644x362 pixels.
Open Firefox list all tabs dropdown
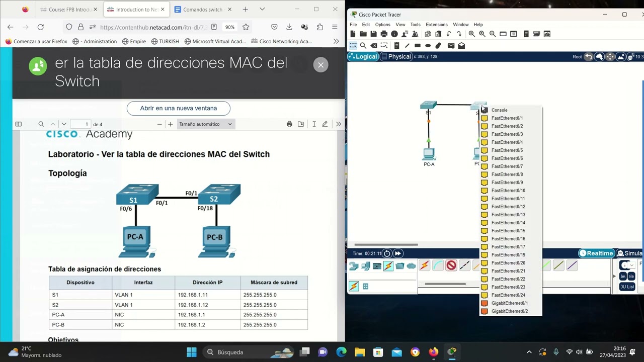(x=262, y=9)
